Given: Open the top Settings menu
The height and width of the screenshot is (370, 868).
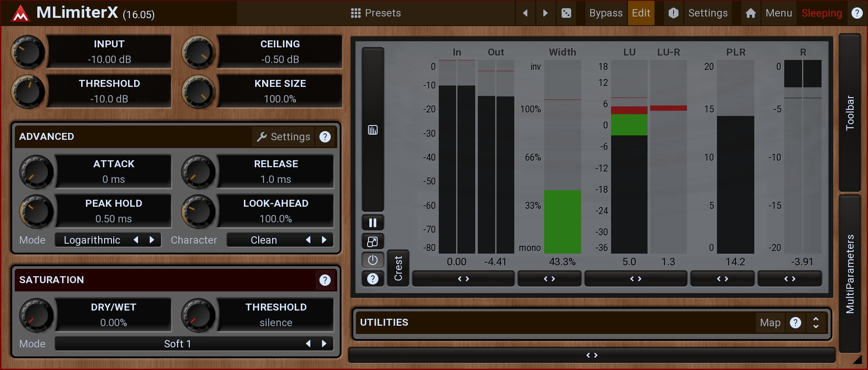Looking at the screenshot, I should 708,13.
